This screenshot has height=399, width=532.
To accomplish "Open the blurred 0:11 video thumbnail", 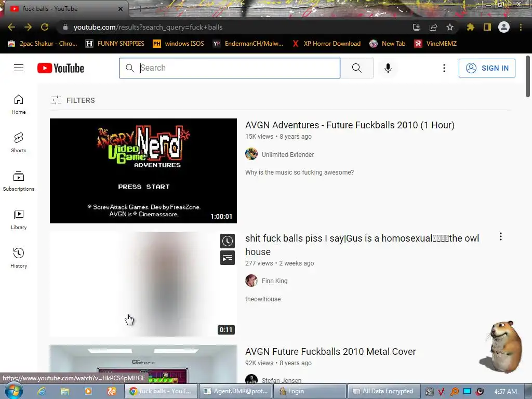I will coord(143,284).
